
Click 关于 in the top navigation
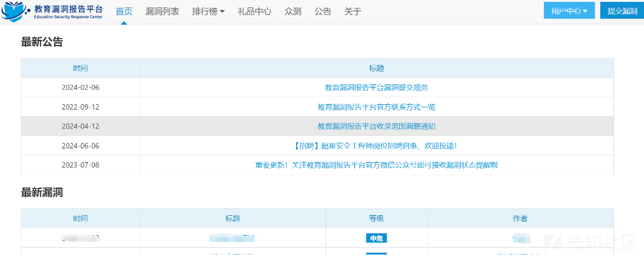point(353,11)
